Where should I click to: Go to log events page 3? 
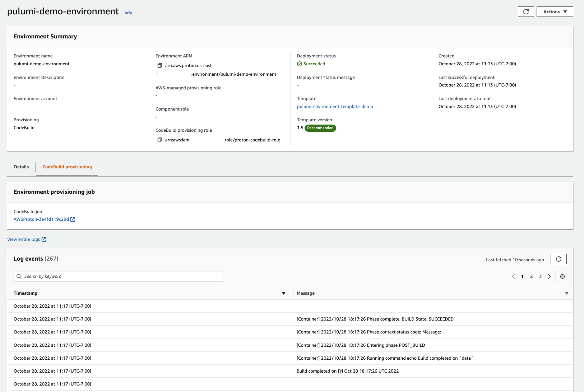[x=540, y=276]
